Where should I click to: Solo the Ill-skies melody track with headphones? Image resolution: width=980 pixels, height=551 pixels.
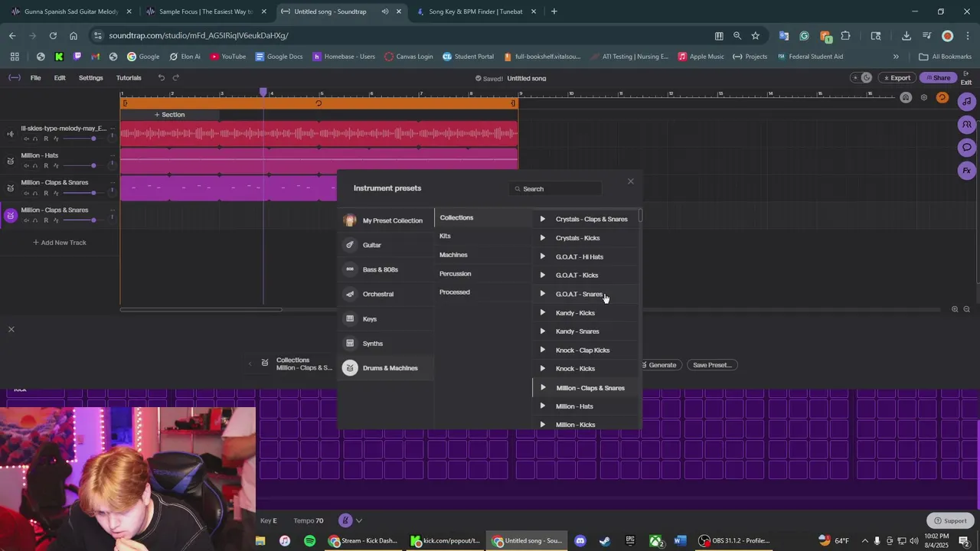tap(35, 139)
